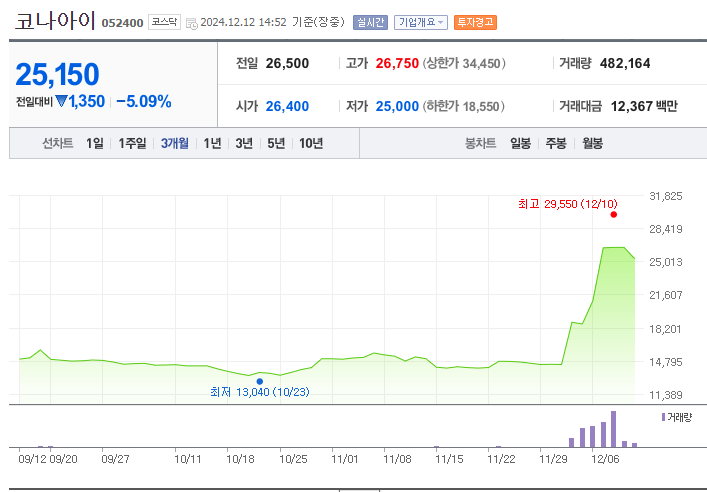The height and width of the screenshot is (492, 707).
Task: Click the 12/06 date axis label
Action: (x=606, y=459)
